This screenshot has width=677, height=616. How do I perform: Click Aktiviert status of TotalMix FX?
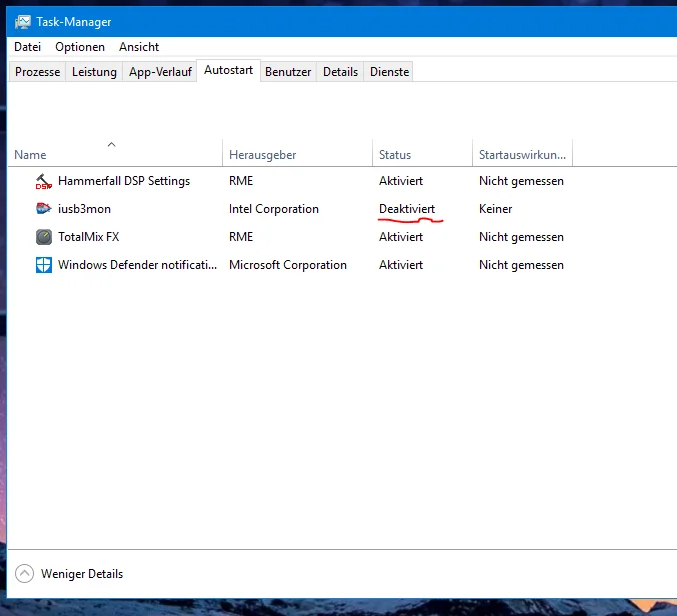tap(401, 237)
